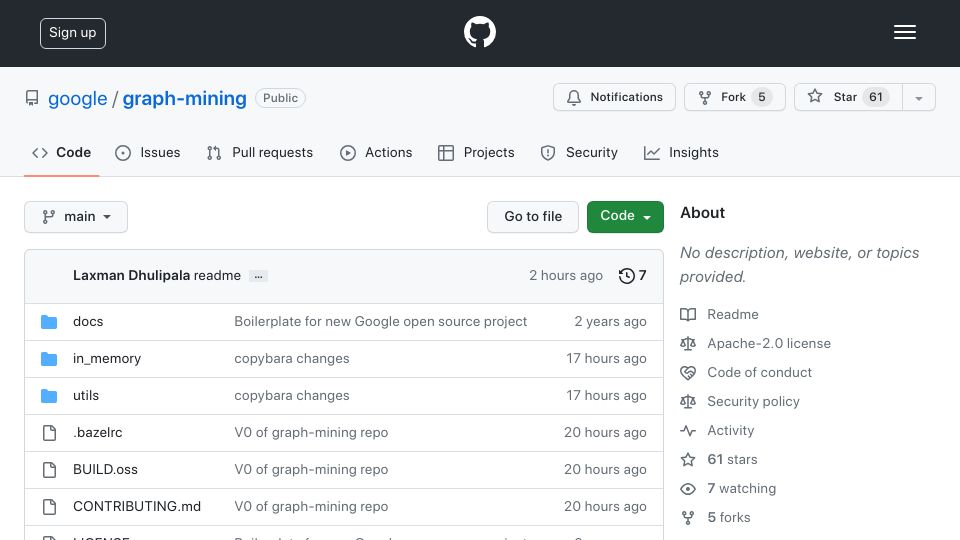960x540 pixels.
Task: Open Boilerplate for new Google open source project commit
Action: pos(380,321)
